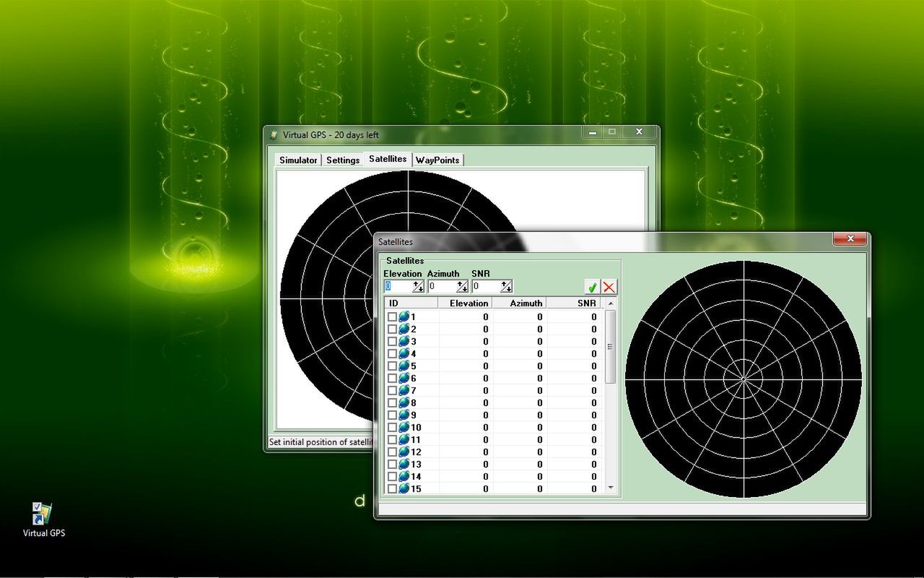Click the globe icon for satellite 9
924x578 pixels.
[404, 415]
